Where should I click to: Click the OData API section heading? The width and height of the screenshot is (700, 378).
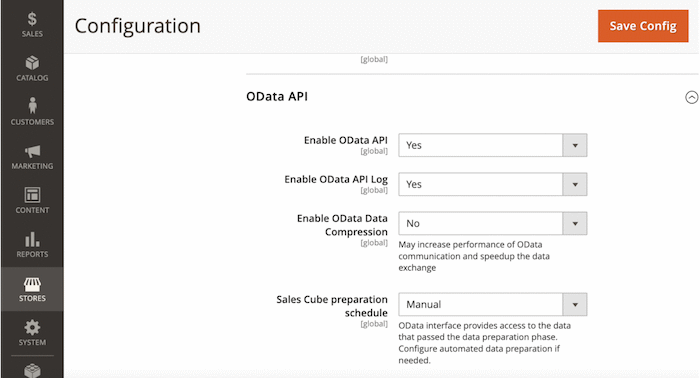point(277,96)
